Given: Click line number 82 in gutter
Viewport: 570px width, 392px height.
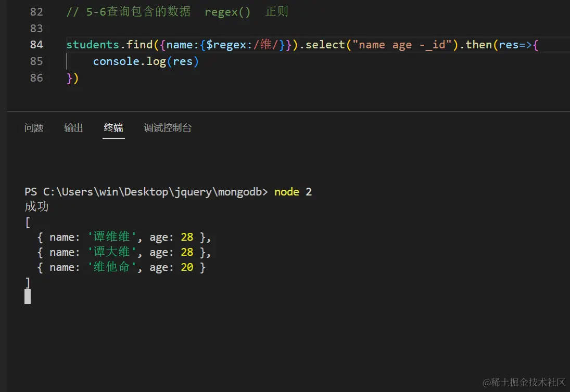Looking at the screenshot, I should click(x=36, y=12).
